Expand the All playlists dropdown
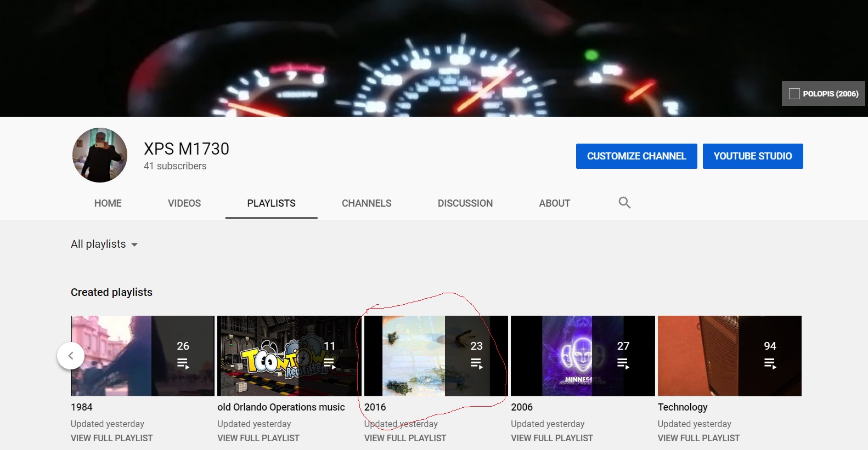The image size is (868, 450). pyautogui.click(x=104, y=244)
